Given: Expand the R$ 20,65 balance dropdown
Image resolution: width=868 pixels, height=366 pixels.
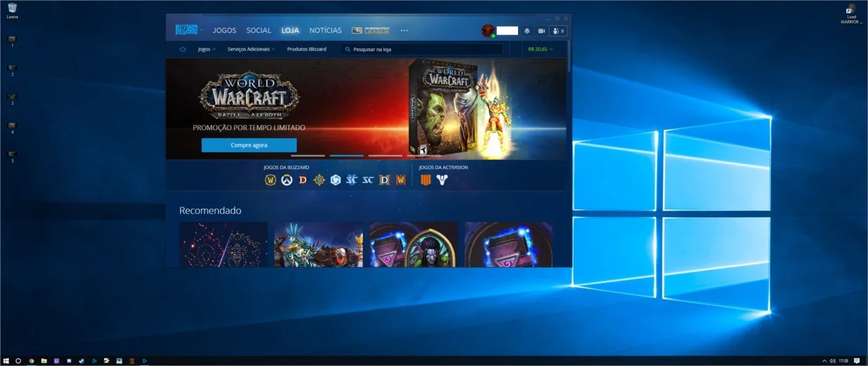Looking at the screenshot, I should (541, 49).
